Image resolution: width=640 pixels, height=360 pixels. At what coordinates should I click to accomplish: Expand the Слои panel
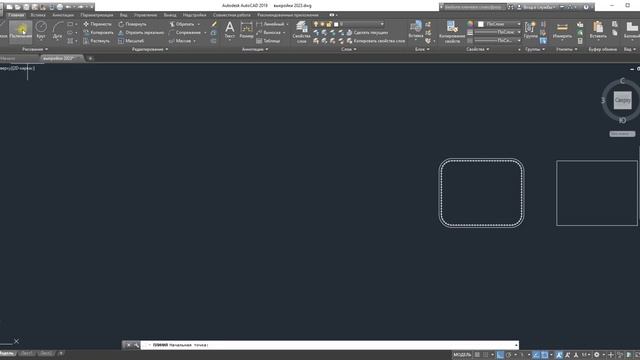349,49
